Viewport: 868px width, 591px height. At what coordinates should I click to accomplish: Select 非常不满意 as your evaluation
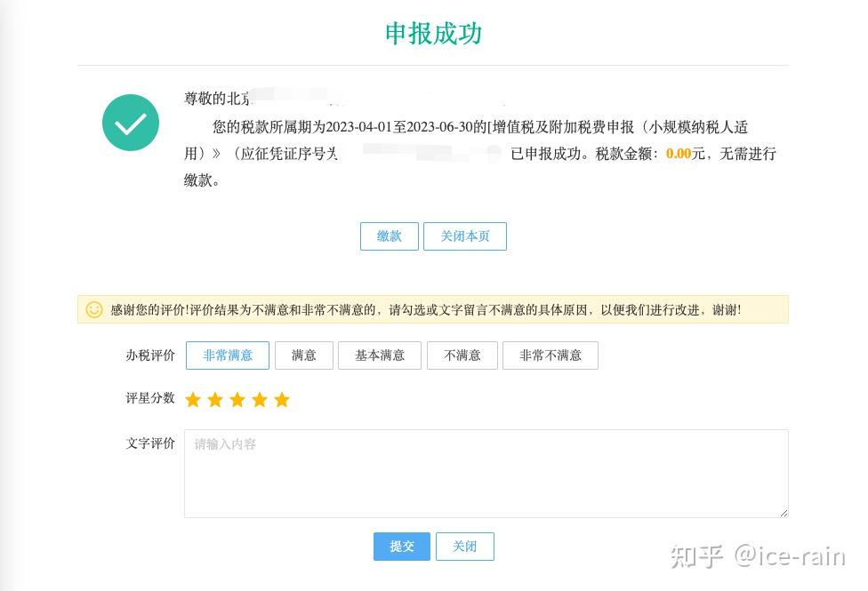[x=550, y=355]
